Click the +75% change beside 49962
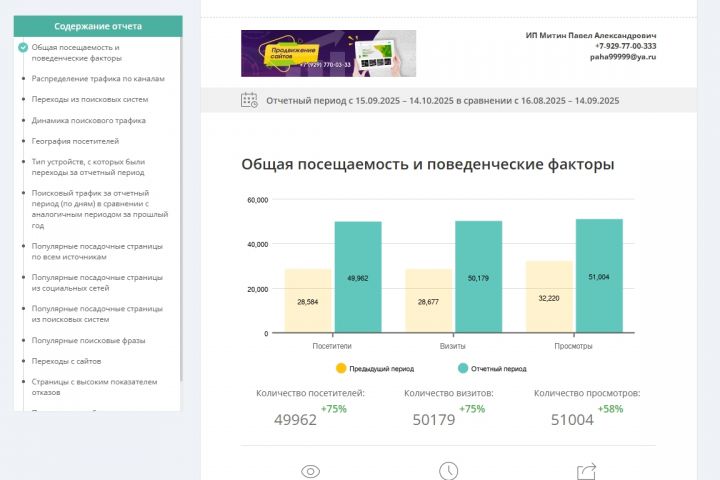Viewport: 720px width, 480px height. pyautogui.click(x=334, y=409)
